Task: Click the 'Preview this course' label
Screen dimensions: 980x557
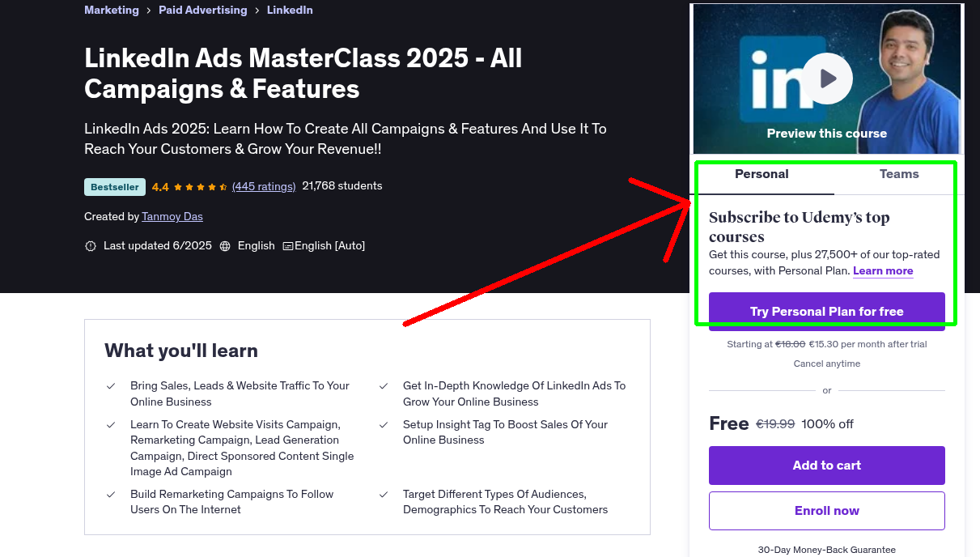Action: click(x=827, y=134)
